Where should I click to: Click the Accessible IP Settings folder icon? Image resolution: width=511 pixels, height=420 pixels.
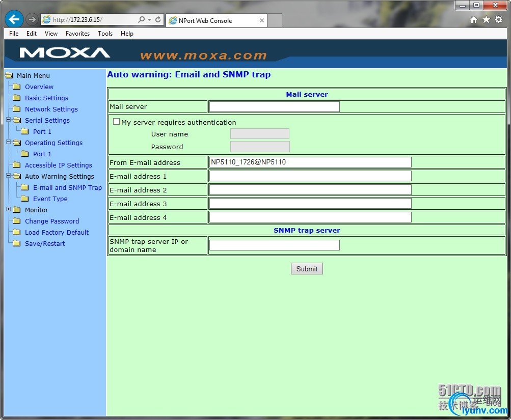17,165
